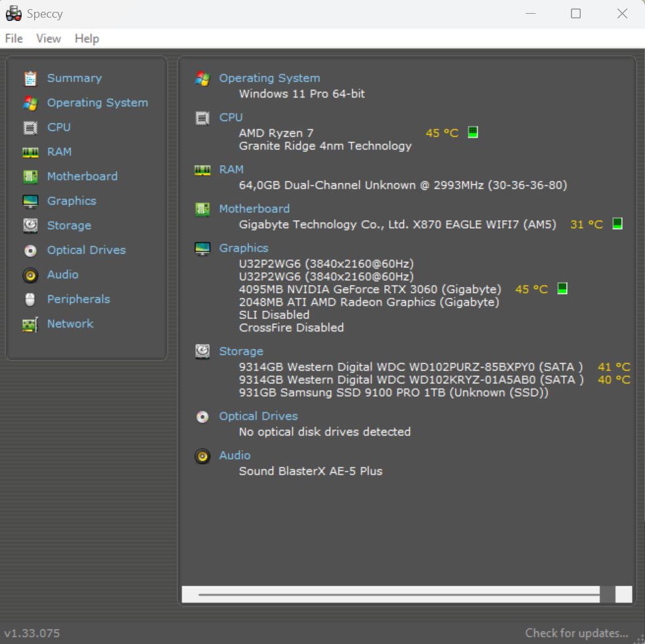Click the NVIDIA GeForce RTX 3060 line
Screen dimensions: 645x644
click(370, 290)
